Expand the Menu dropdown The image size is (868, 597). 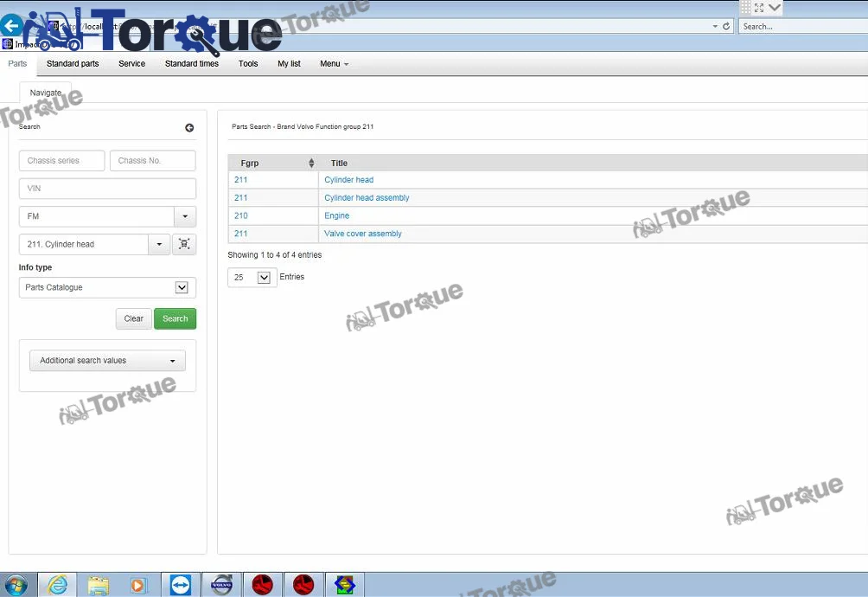point(335,64)
